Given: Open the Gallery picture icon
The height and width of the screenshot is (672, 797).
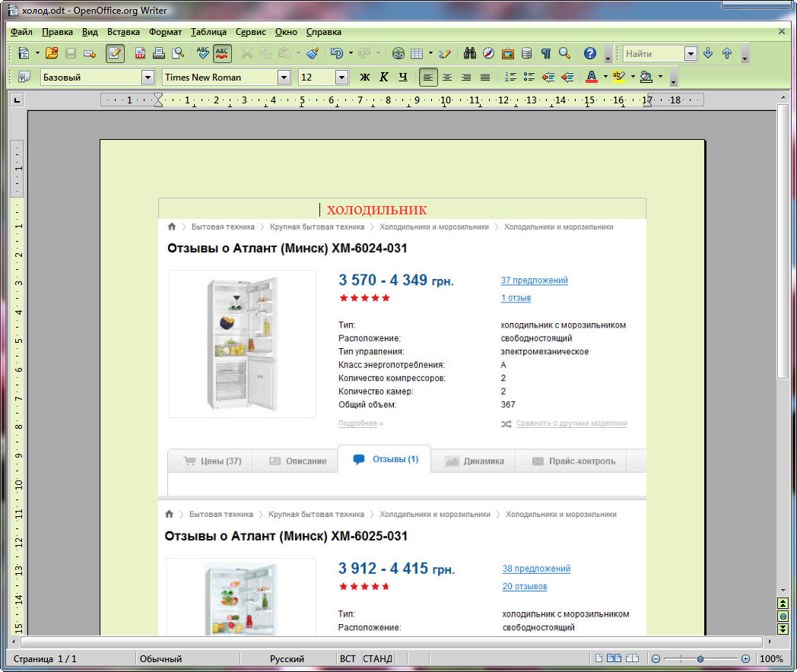Looking at the screenshot, I should pyautogui.click(x=508, y=53).
